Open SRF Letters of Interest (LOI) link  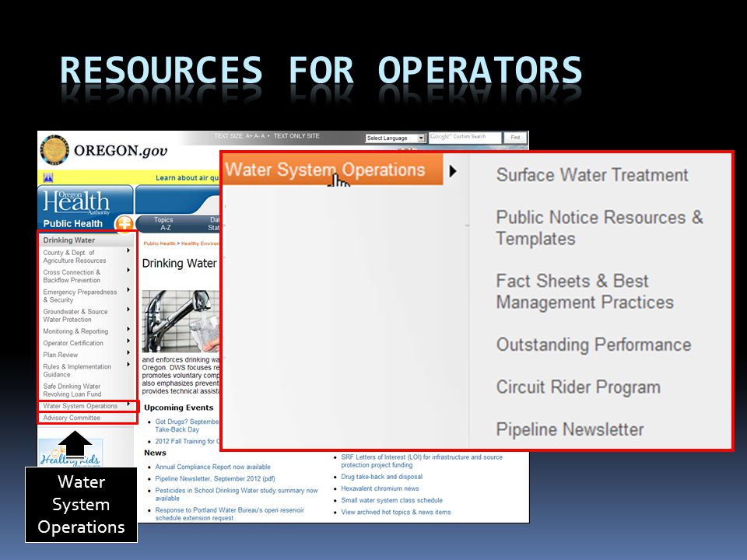pos(422,461)
